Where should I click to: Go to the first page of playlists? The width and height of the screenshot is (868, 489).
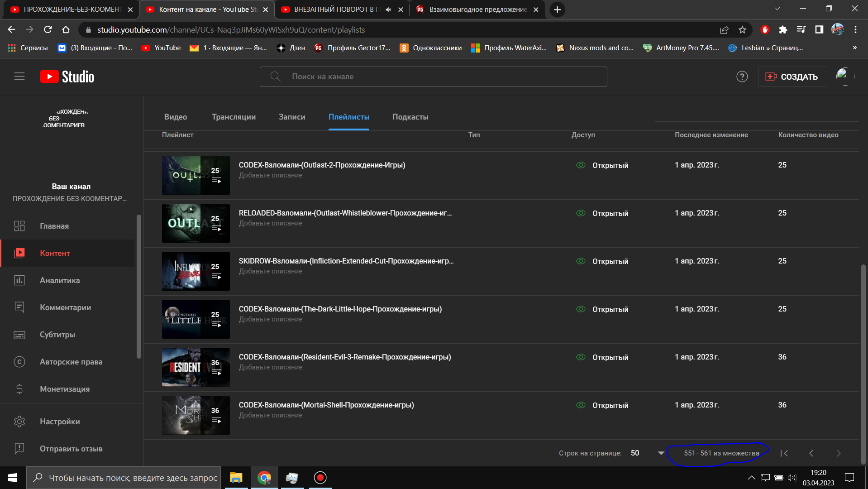pyautogui.click(x=784, y=453)
